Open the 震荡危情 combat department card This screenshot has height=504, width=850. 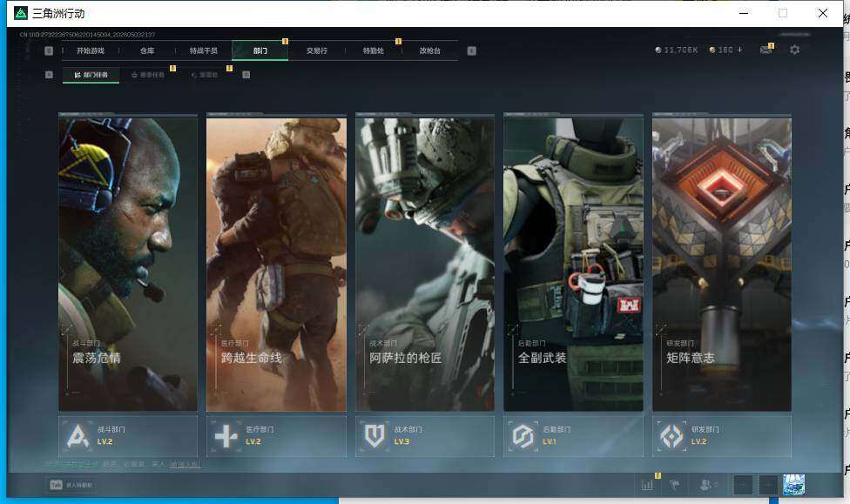[128, 263]
